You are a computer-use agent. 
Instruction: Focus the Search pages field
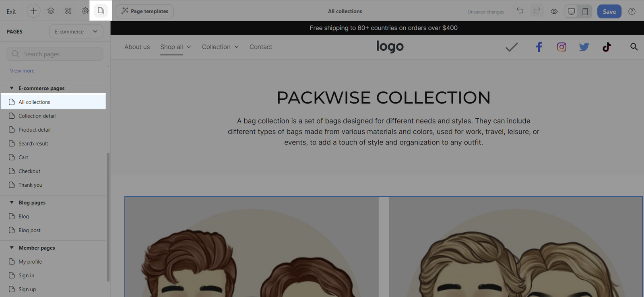click(55, 54)
